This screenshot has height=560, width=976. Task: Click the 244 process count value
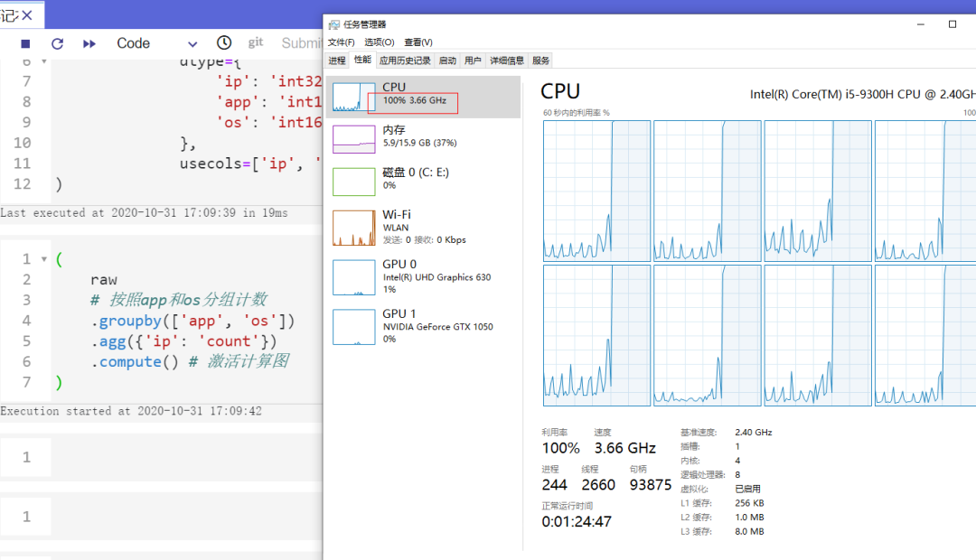[x=554, y=485]
